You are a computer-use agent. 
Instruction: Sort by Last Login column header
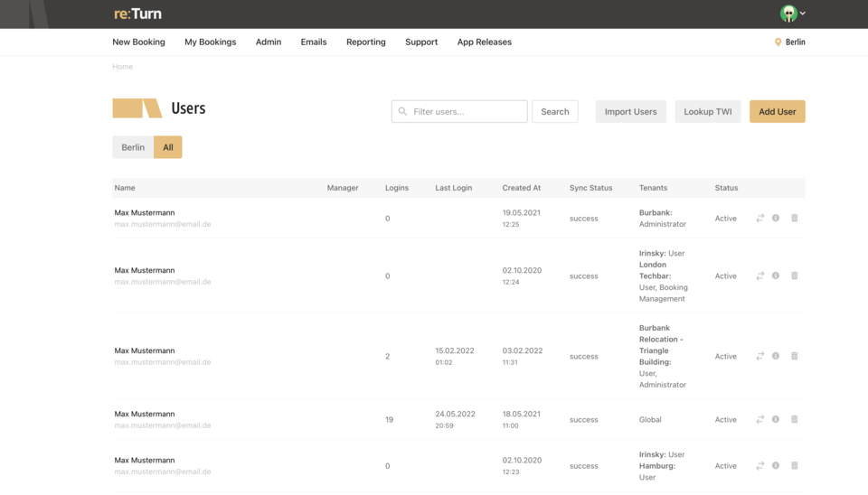click(453, 188)
